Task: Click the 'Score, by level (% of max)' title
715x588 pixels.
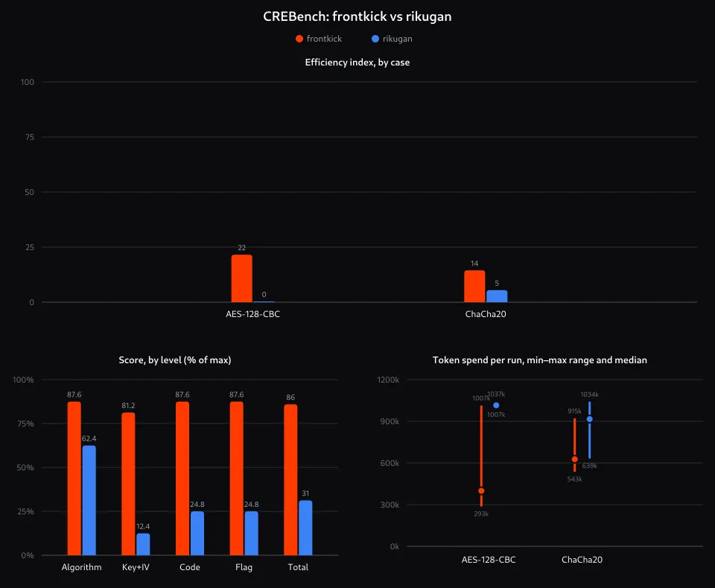Action: pos(175,360)
